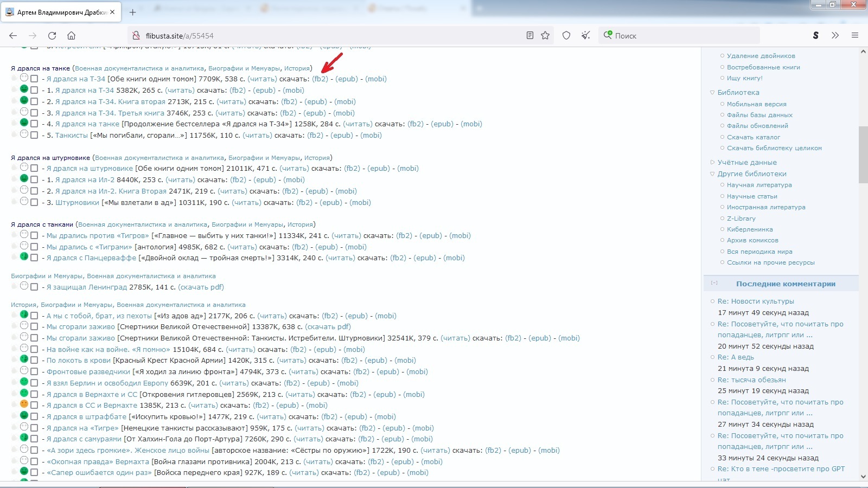Click the search engine icon in the Поиск box
The height and width of the screenshot is (488, 868).
point(608,35)
